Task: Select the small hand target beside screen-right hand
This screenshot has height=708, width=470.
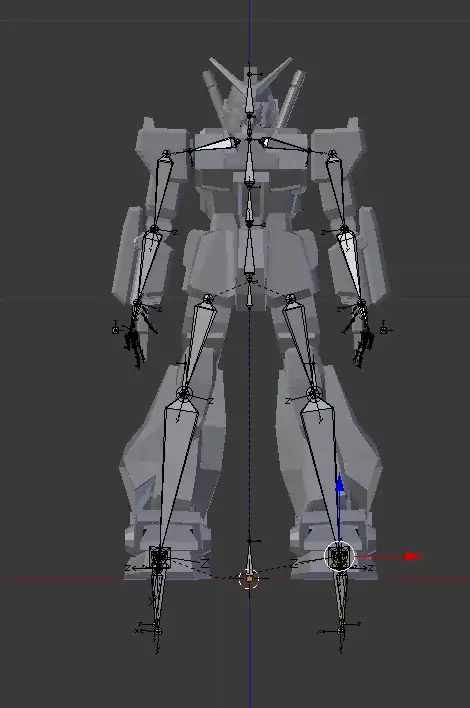Action: (x=383, y=330)
